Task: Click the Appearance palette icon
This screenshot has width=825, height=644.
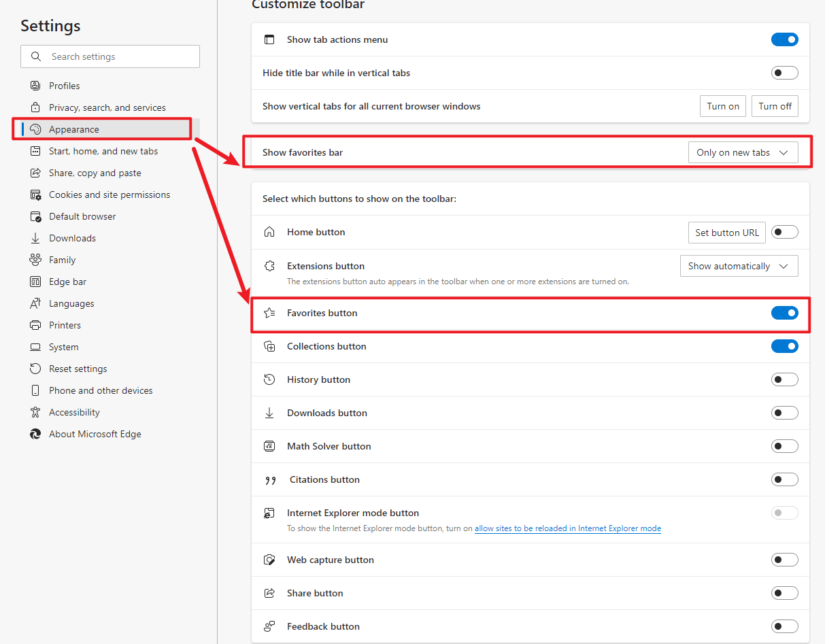Action: pyautogui.click(x=35, y=129)
